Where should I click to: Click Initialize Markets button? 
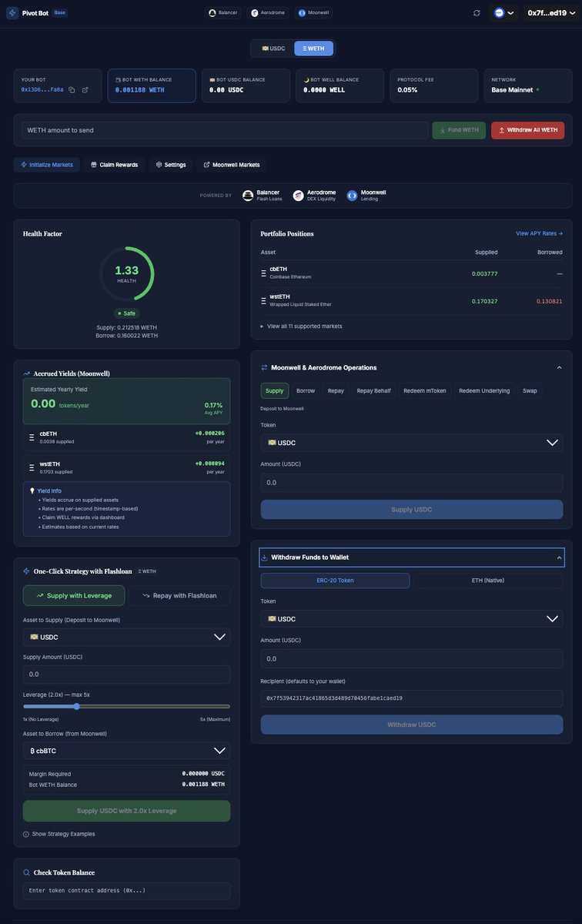click(47, 165)
